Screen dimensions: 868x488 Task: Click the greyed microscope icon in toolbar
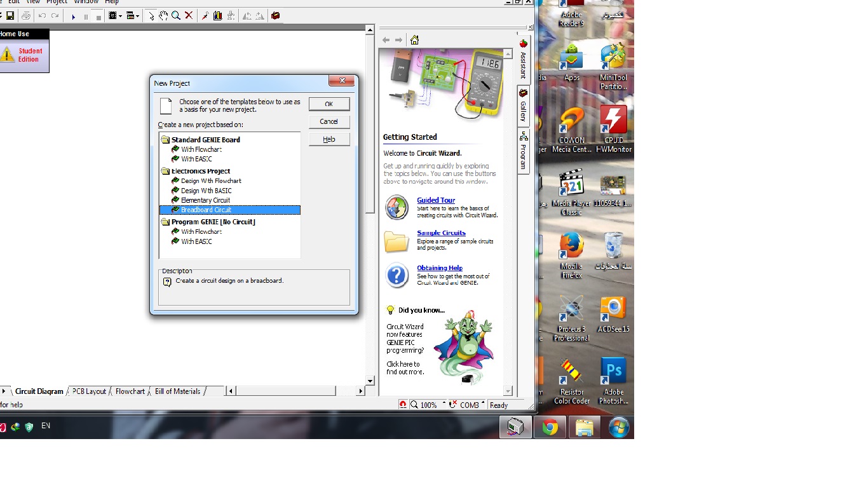pos(231,16)
